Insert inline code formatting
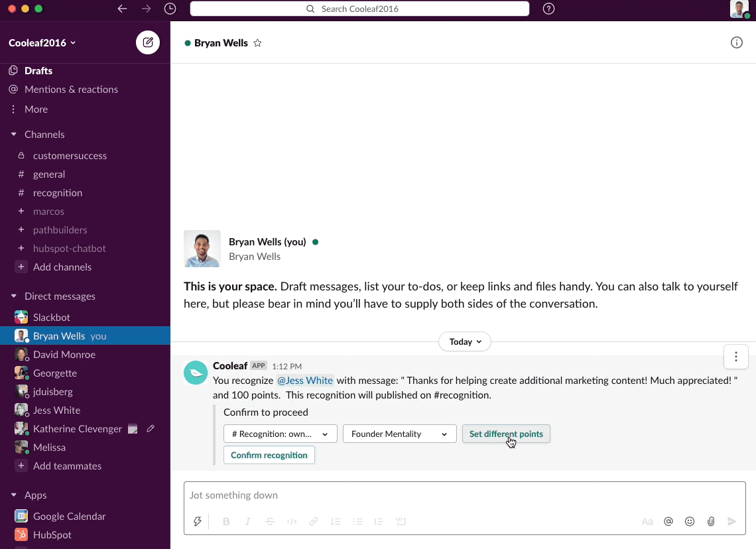This screenshot has height=549, width=756. [x=292, y=522]
